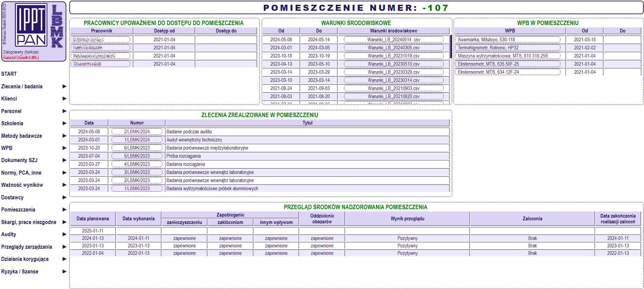Open file Warunki_LB_20230329.csv
The height and width of the screenshot is (289, 644).
pos(394,72)
